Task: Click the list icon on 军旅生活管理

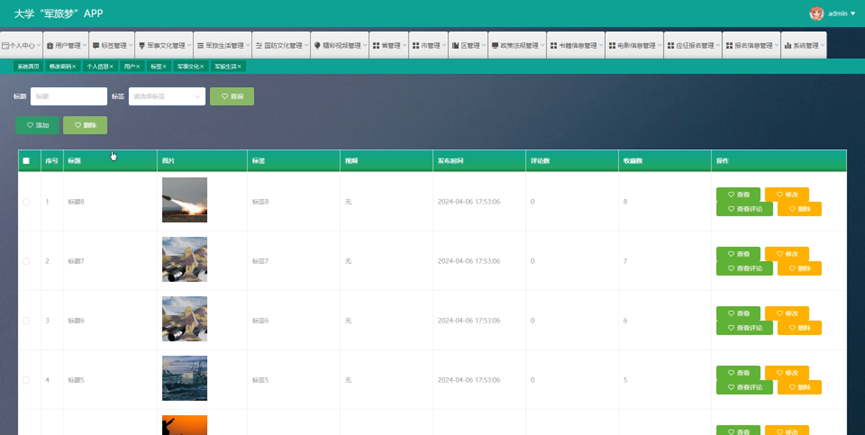Action: point(200,46)
